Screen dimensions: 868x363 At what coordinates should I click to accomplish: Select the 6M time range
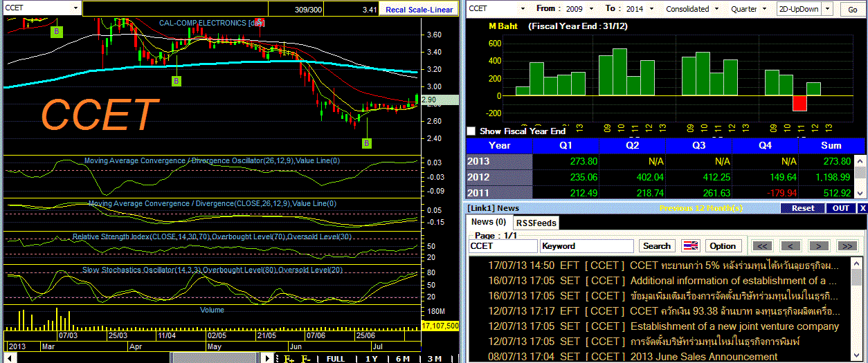tap(402, 358)
